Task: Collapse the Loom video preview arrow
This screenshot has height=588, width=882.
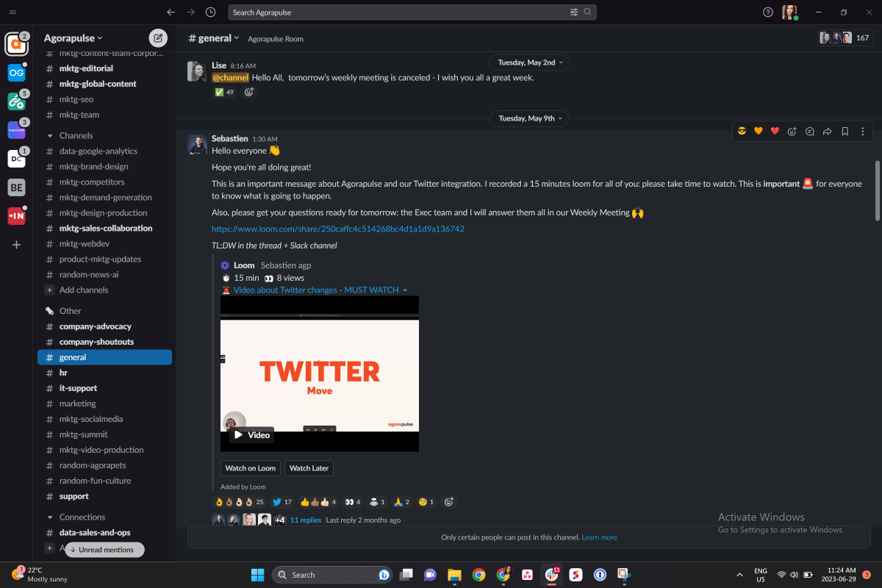Action: point(405,290)
